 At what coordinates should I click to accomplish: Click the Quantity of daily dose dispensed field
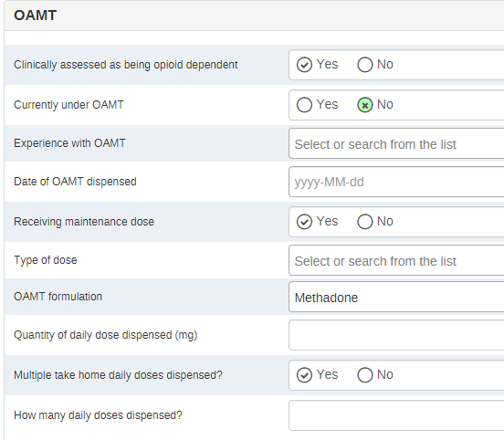pos(396,335)
